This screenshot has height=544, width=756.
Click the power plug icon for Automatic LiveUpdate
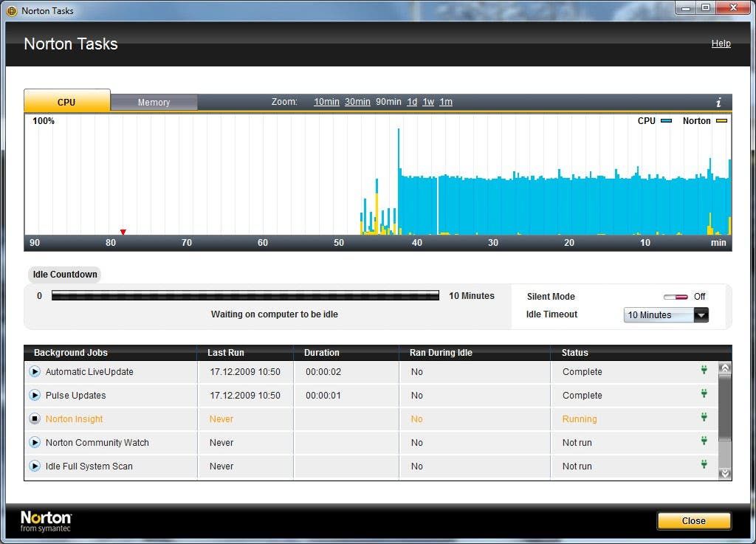tap(704, 370)
